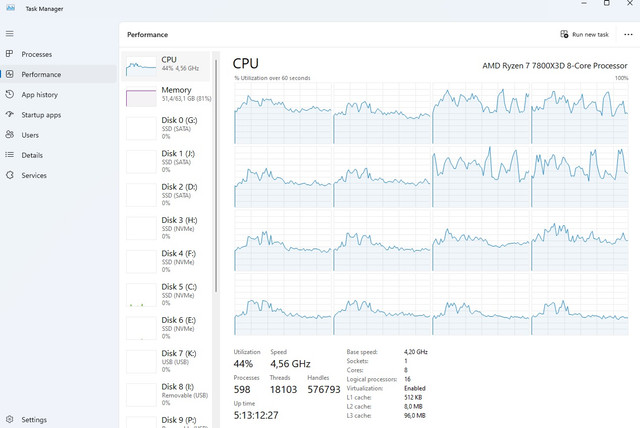The height and width of the screenshot is (428, 640).
Task: Click the 96,0 MB L3 cache value
Action: tap(414, 416)
